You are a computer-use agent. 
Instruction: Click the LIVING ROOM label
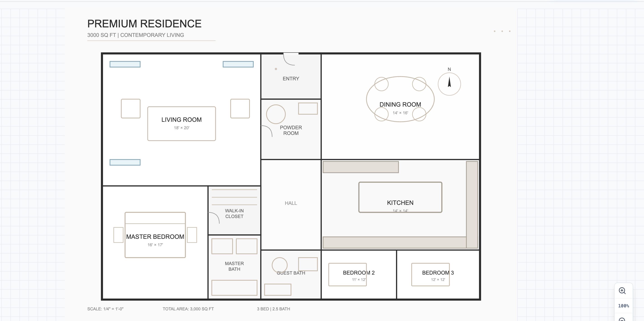tap(181, 120)
